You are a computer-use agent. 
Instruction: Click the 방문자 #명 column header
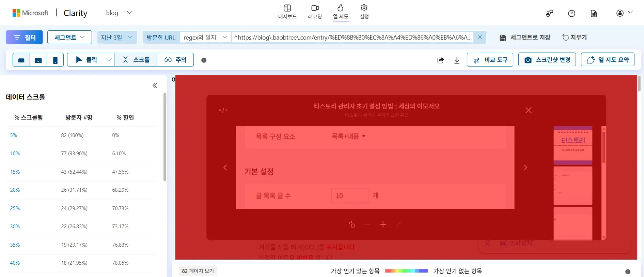[79, 117]
